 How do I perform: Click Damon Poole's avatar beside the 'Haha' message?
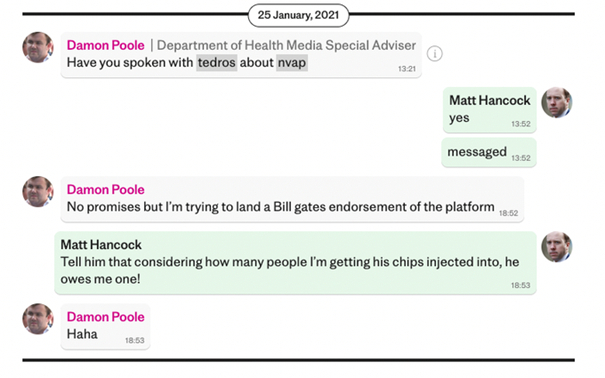point(38,319)
